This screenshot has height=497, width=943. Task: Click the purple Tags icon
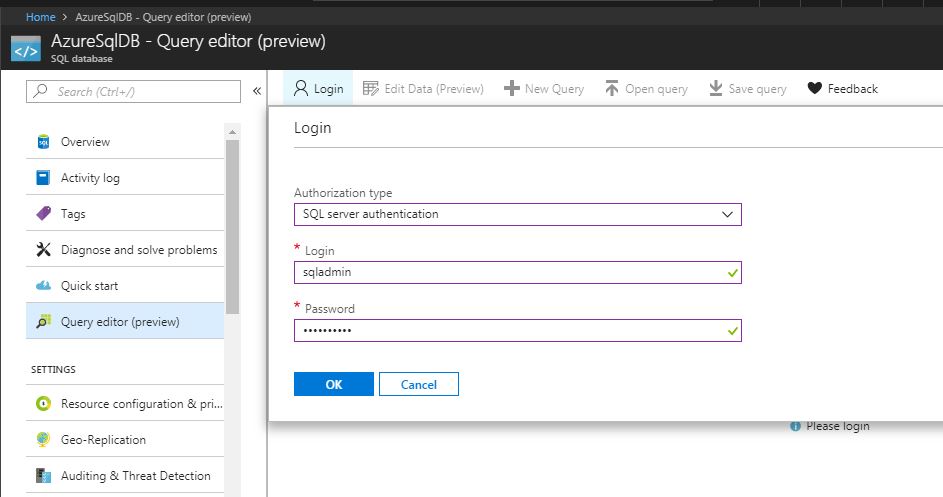pos(43,214)
